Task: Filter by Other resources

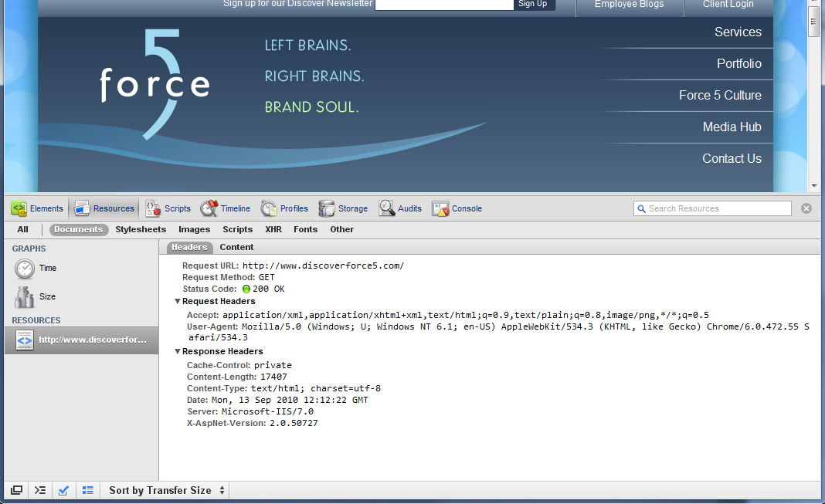Action: click(x=341, y=230)
